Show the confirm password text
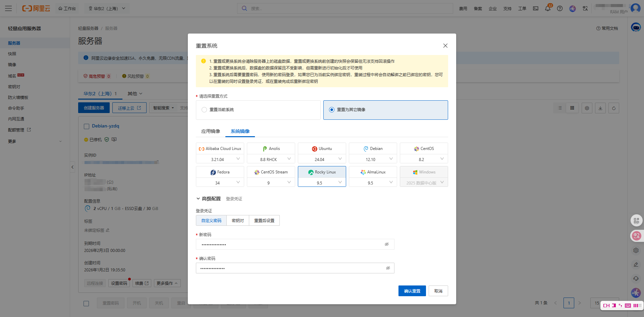 388,268
